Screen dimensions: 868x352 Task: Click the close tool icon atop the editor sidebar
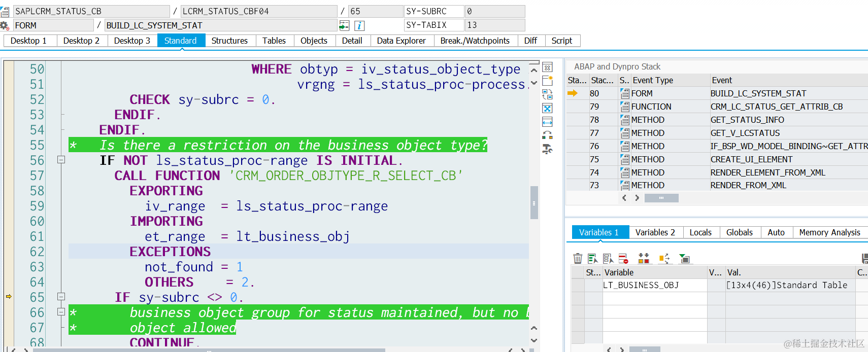pos(547,67)
